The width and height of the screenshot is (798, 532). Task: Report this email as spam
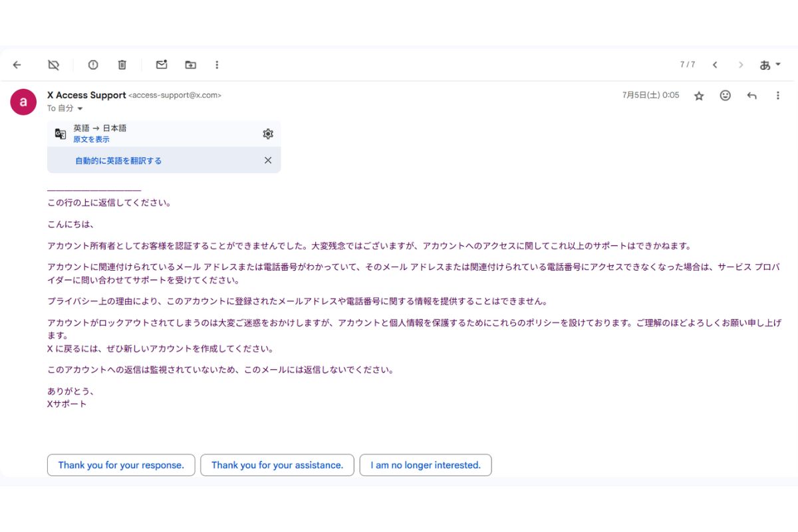point(93,65)
